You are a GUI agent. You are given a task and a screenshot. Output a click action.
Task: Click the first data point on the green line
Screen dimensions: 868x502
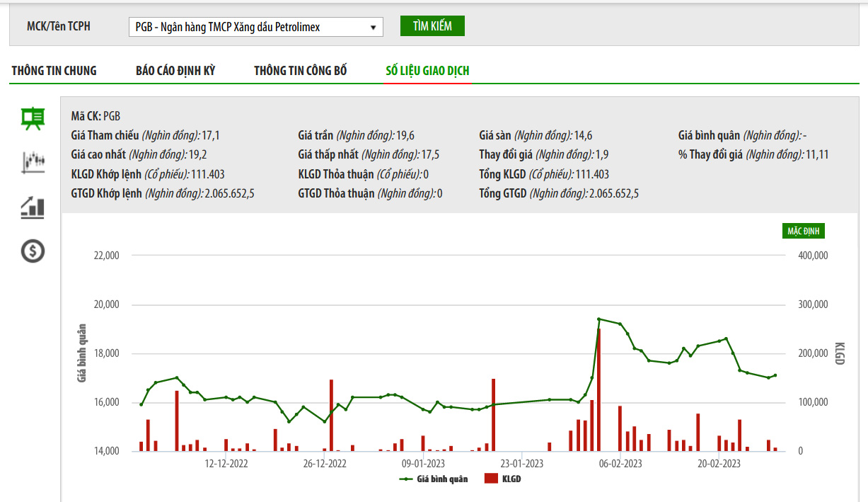click(x=141, y=405)
